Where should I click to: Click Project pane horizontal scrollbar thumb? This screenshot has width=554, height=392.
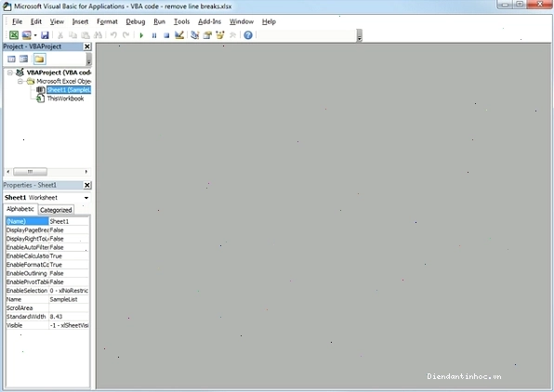[x=30, y=172]
